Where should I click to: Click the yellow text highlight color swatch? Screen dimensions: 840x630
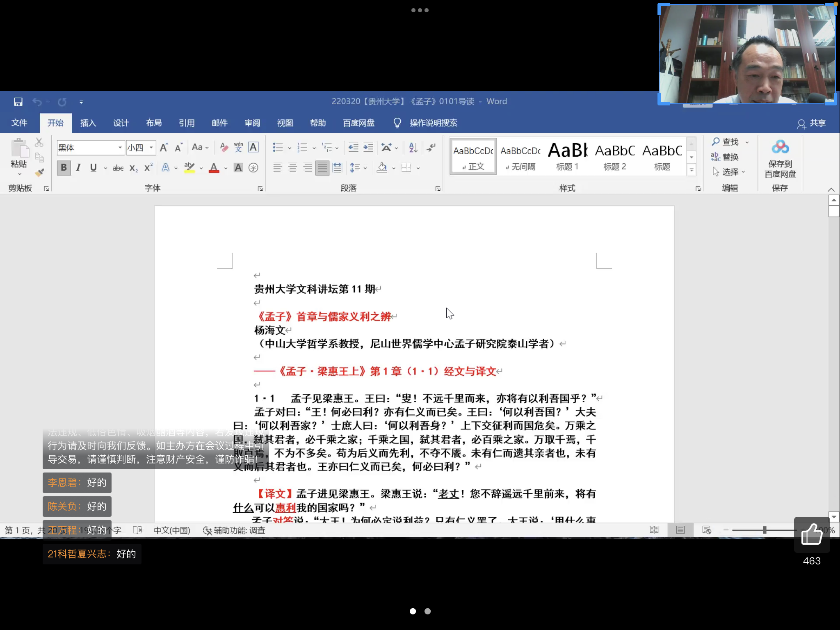(x=189, y=168)
